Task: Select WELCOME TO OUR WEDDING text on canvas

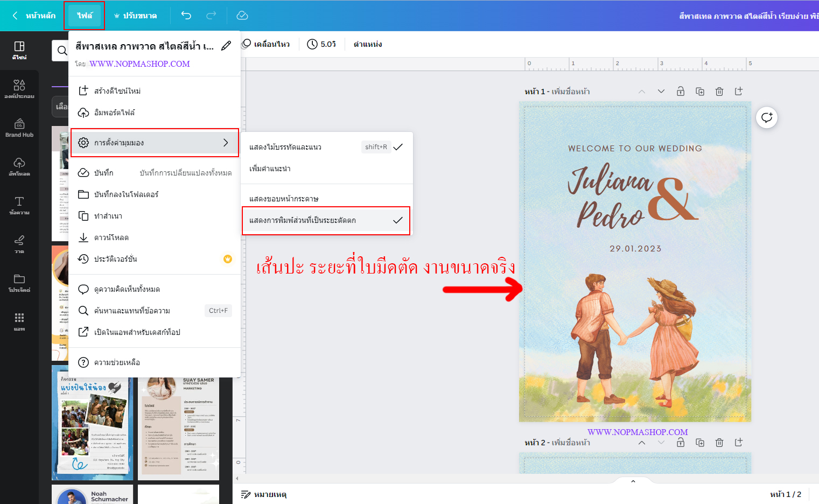Action: (x=635, y=149)
